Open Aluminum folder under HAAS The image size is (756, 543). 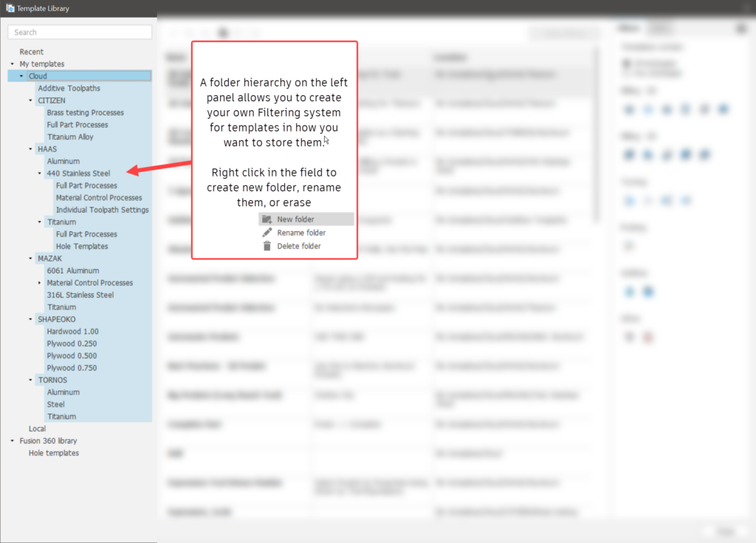point(63,161)
